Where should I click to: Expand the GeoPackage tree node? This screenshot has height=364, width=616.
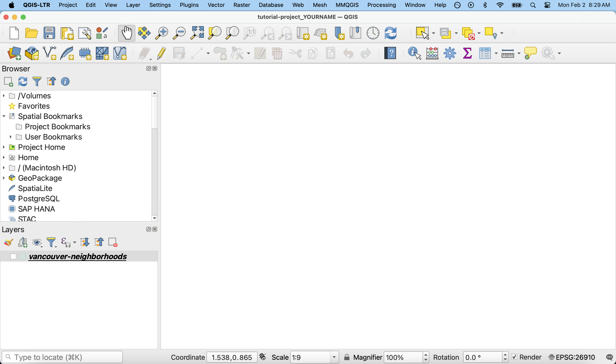tap(4, 178)
